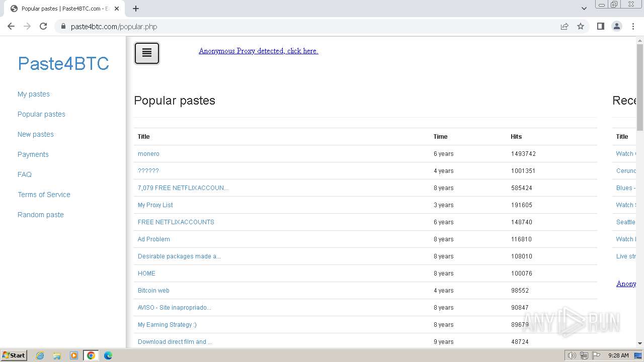This screenshot has width=644, height=362.
Task: Open the Desirable packages made a... paste
Action: pyautogui.click(x=179, y=256)
